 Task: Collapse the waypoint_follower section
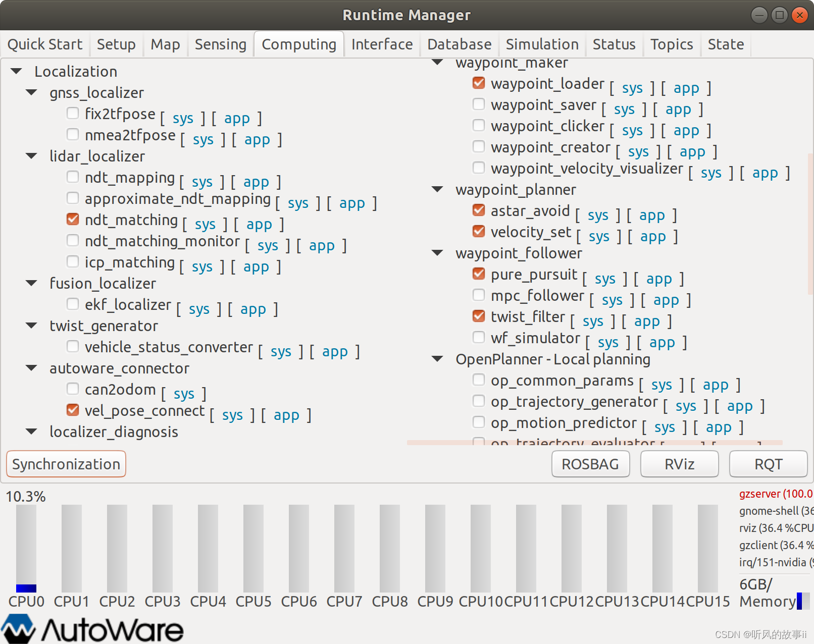(437, 253)
